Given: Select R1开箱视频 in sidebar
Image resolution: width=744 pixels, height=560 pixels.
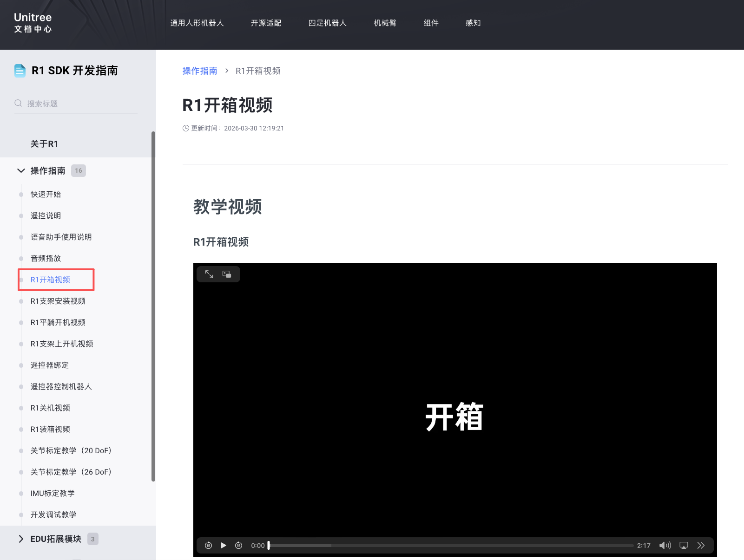Looking at the screenshot, I should point(50,280).
